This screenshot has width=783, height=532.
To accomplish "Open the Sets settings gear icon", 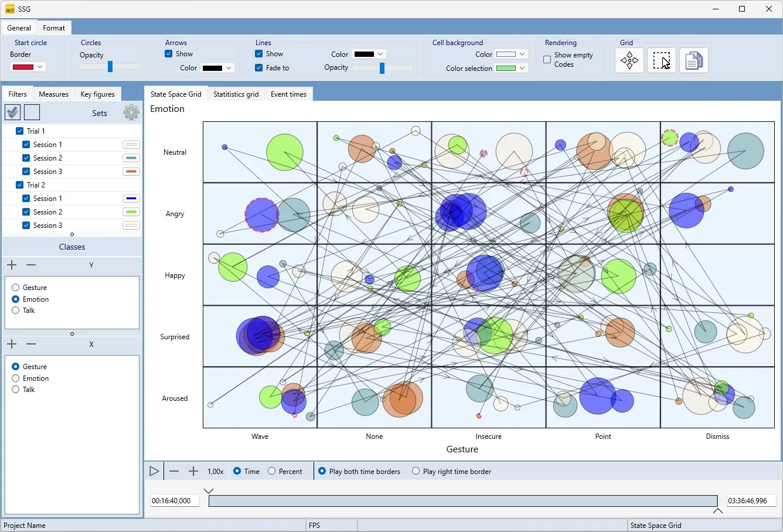I will [x=131, y=112].
